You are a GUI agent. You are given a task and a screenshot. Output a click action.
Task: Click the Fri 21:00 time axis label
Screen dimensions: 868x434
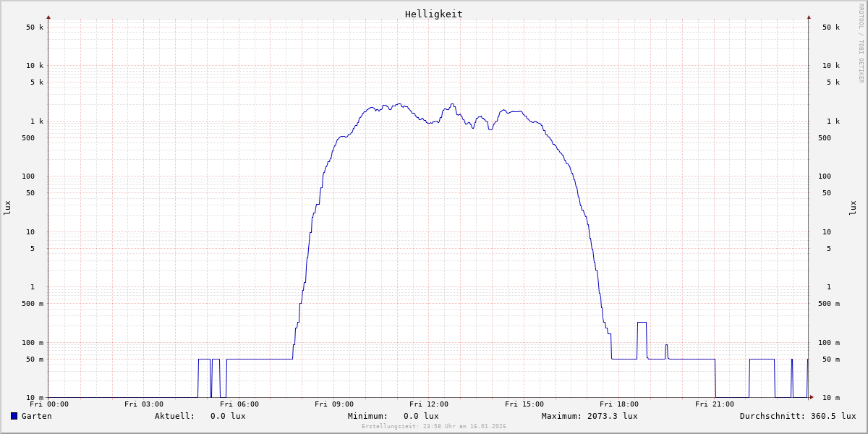[714, 404]
